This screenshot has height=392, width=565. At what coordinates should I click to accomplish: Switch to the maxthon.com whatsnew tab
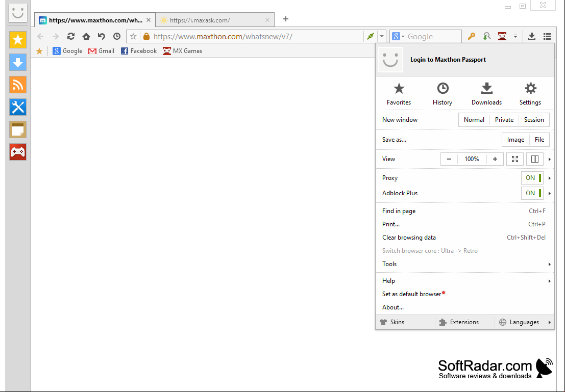(95, 20)
